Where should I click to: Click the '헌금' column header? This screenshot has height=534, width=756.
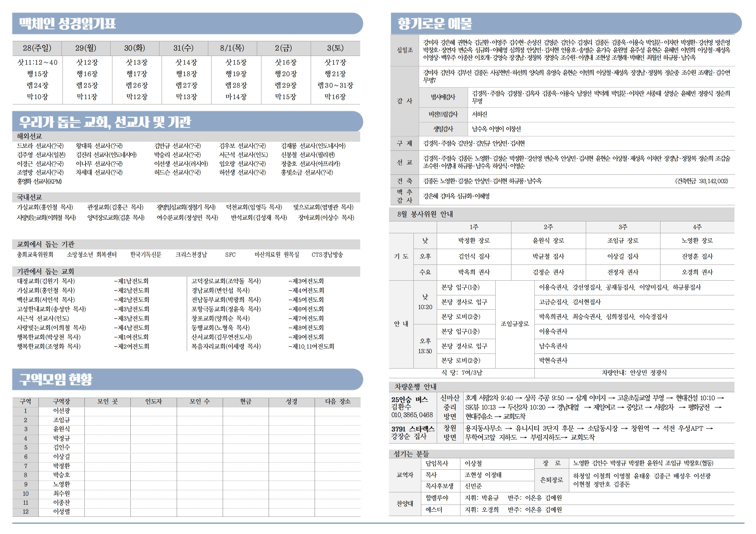click(246, 402)
